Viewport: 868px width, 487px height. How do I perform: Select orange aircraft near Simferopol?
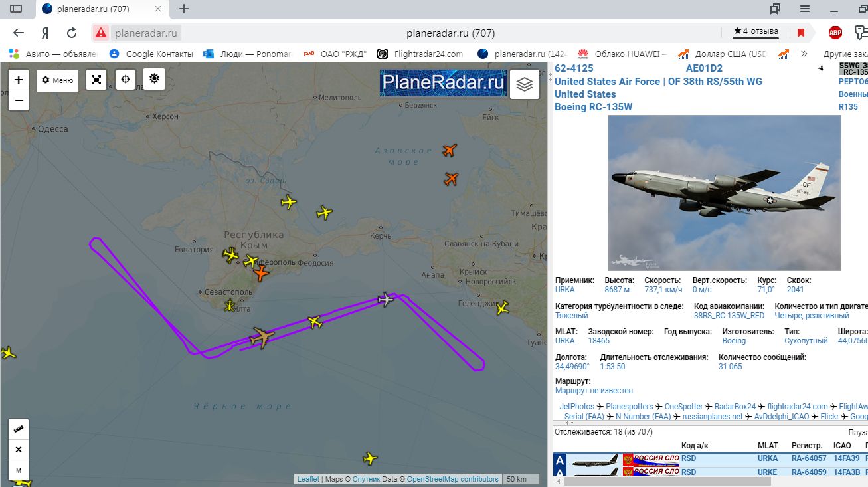tap(261, 272)
